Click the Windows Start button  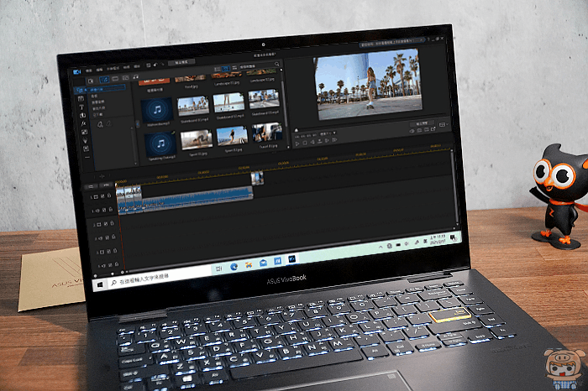tap(100, 285)
